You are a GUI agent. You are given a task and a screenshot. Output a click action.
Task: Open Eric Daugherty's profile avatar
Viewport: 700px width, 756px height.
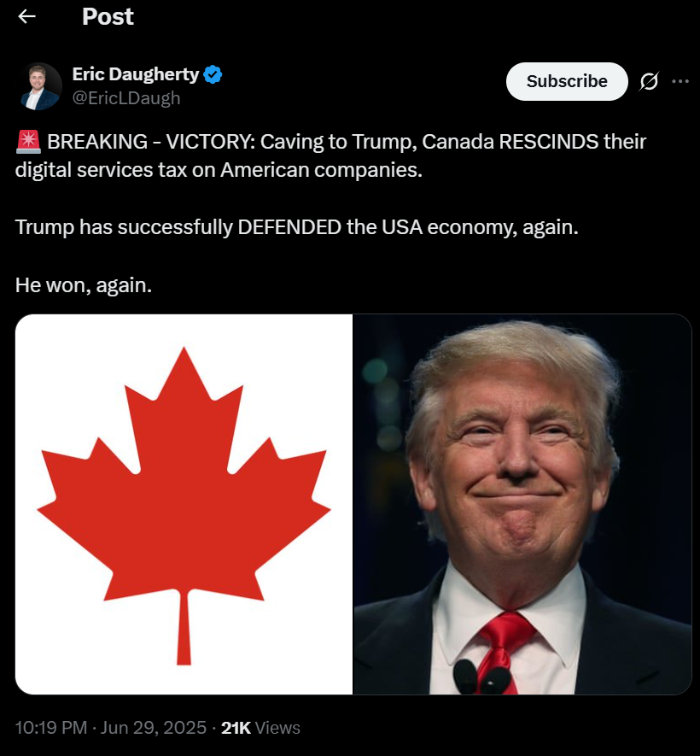tap(40, 85)
